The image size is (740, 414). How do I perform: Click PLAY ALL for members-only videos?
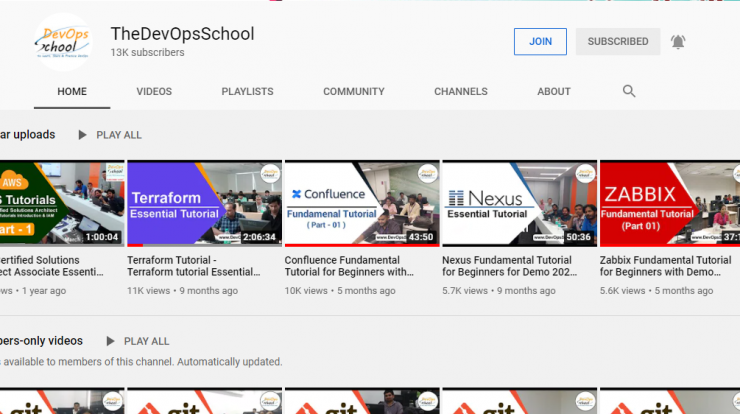pos(146,341)
